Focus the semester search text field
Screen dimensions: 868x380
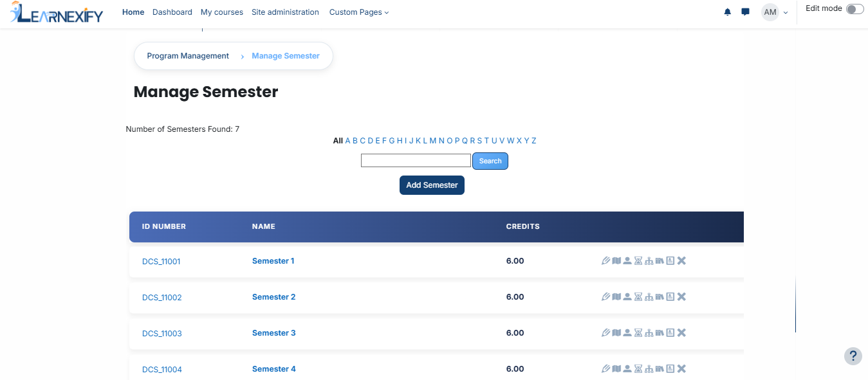click(416, 161)
